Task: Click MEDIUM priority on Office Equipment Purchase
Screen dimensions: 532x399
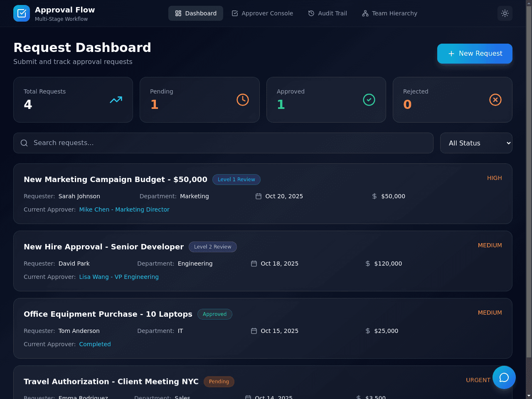Action: [490, 313]
